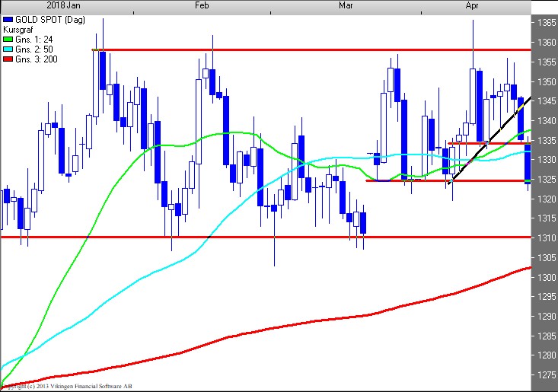Screen dimensions: 558x392
Task: Select the red resistance line at 1358
Action: pyautogui.click(x=311, y=49)
